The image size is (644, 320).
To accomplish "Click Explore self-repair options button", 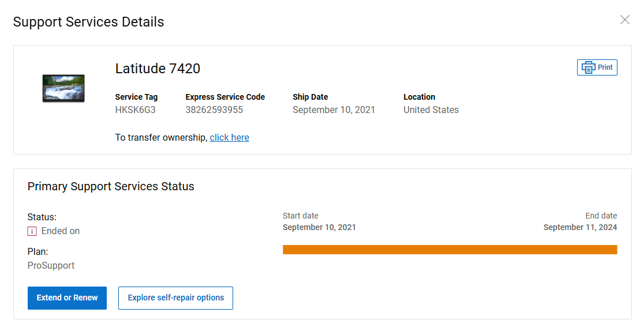I will (176, 298).
